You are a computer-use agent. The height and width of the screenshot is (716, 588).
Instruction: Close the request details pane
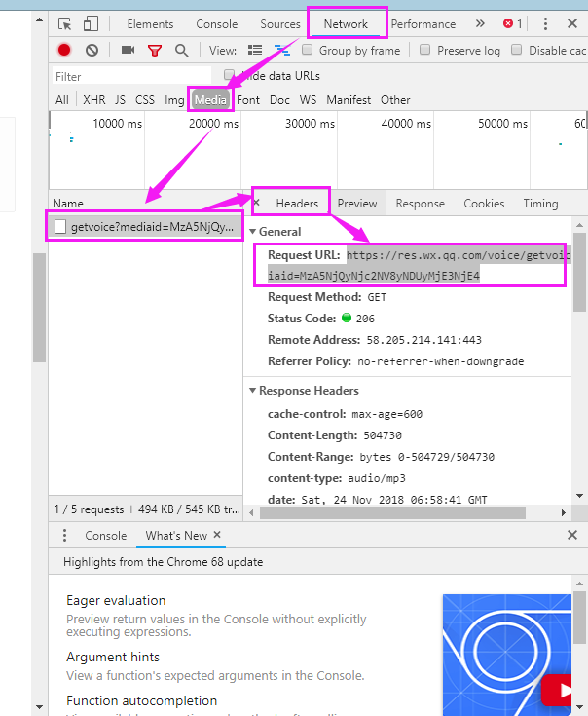256,203
